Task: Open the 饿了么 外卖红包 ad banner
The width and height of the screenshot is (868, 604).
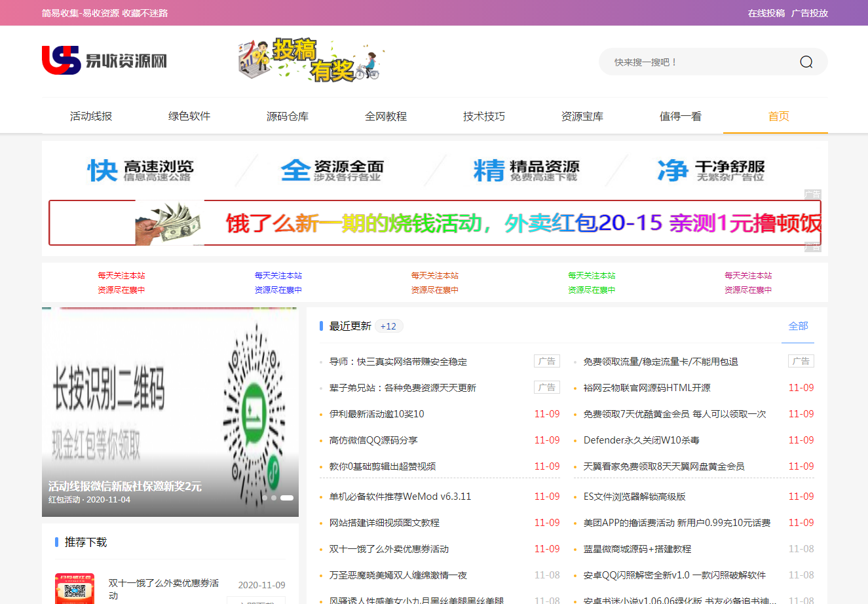Action: point(434,223)
